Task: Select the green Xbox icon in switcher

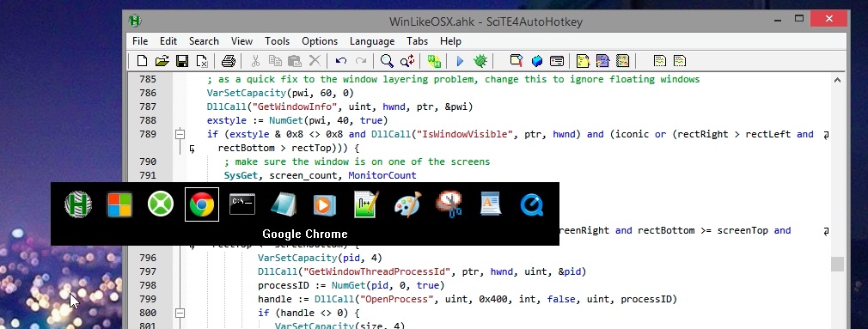Action: pyautogui.click(x=161, y=204)
